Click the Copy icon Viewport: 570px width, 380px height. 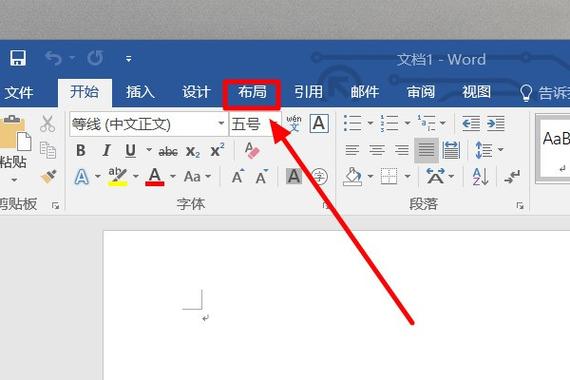(x=48, y=150)
